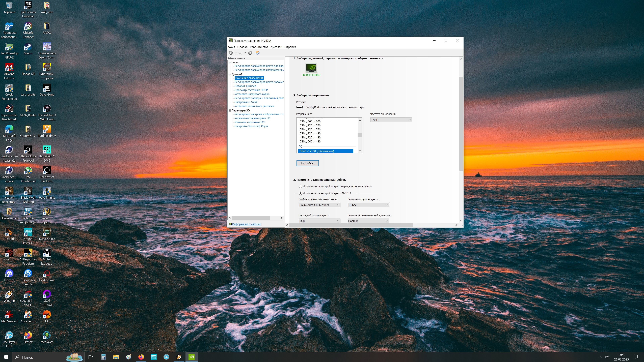The height and width of the screenshot is (362, 644).
Task: Collapse the Параметры 3D tree section
Action: (230, 110)
